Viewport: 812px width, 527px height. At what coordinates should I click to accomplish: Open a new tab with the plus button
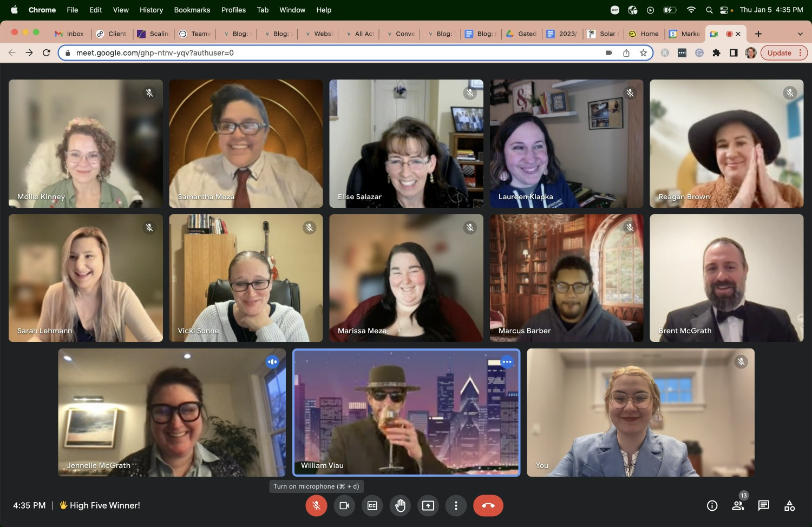[758, 34]
